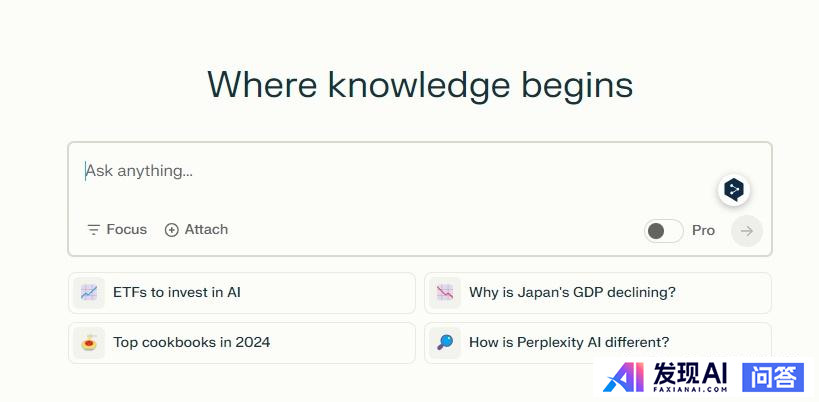Click the Attach plus-circle icon
Image resolution: width=819 pixels, height=402 pixels.
click(x=171, y=230)
